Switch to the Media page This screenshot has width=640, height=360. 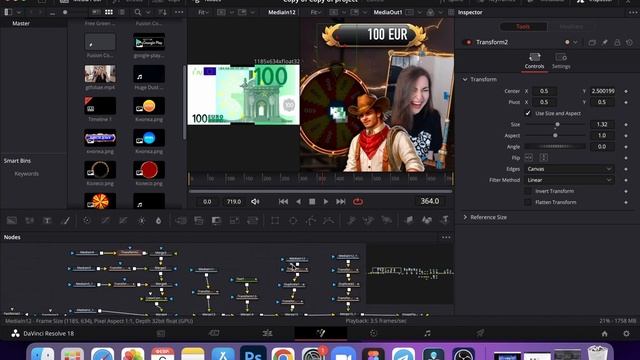pyautogui.click(x=161, y=333)
